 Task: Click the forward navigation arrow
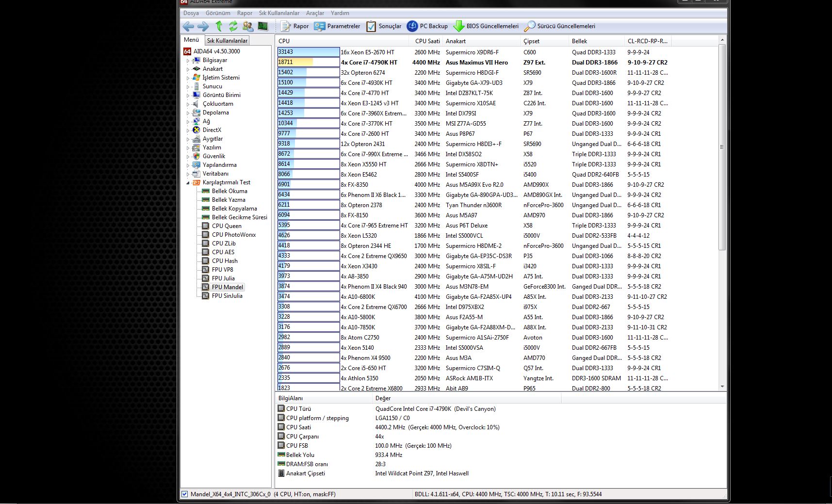203,26
